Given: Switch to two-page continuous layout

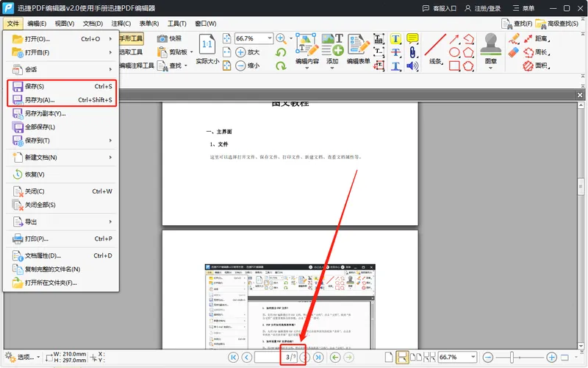Looking at the screenshot, I should coord(429,357).
